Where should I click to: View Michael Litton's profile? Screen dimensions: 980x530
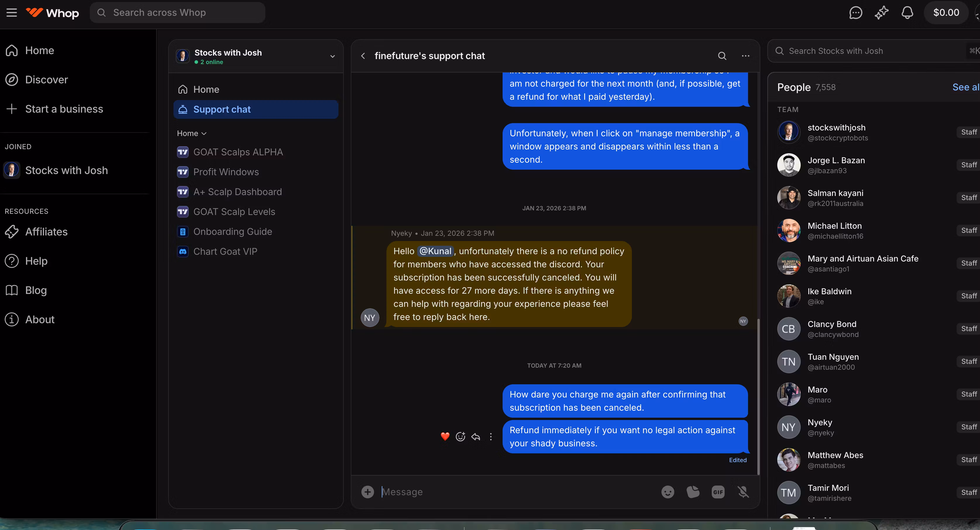878,230
